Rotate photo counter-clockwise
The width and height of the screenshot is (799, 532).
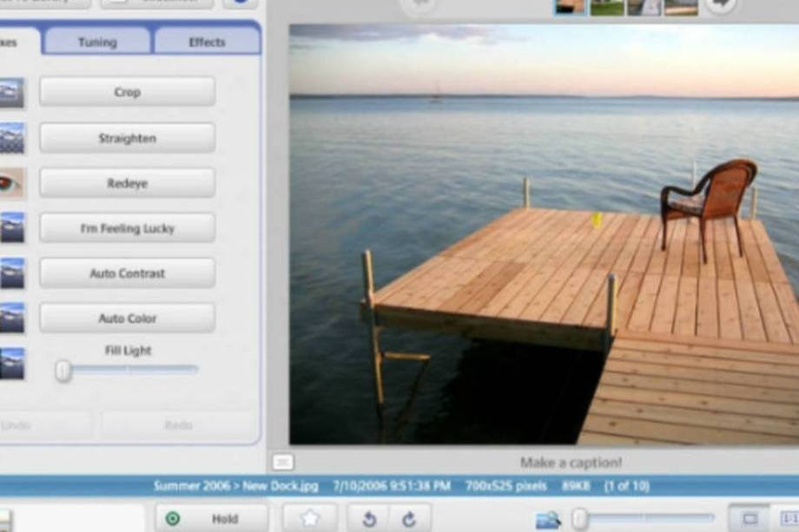click(x=369, y=519)
